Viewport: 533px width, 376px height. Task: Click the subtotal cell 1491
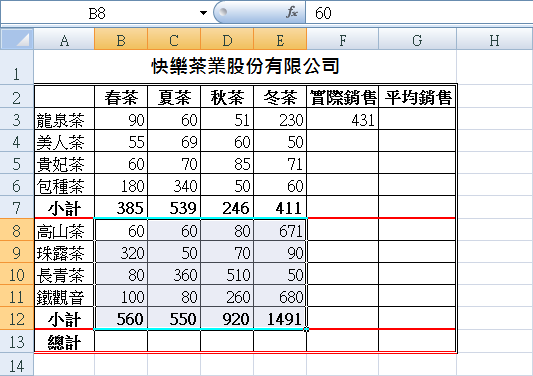280,318
